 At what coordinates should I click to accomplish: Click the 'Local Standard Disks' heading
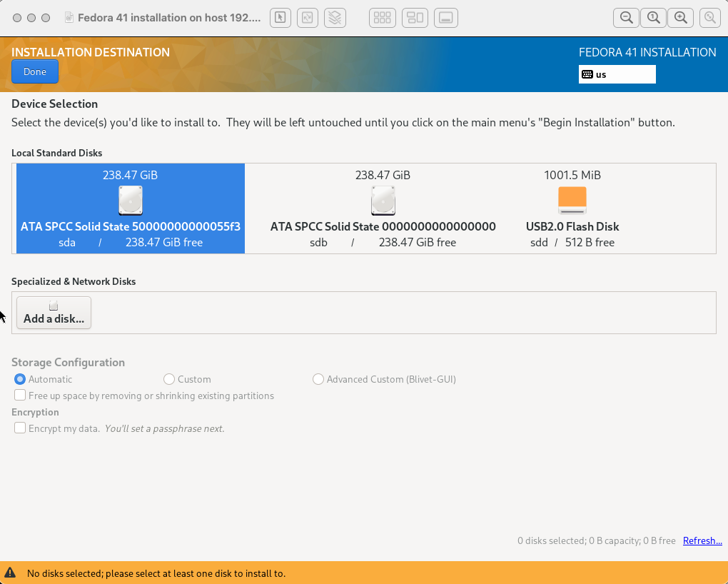(56, 153)
